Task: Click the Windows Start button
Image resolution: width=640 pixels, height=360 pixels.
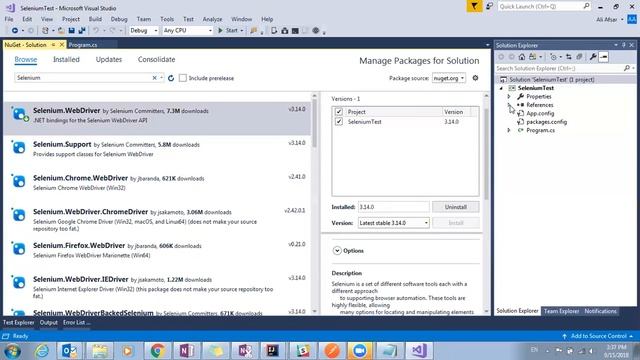Action: 13,351
